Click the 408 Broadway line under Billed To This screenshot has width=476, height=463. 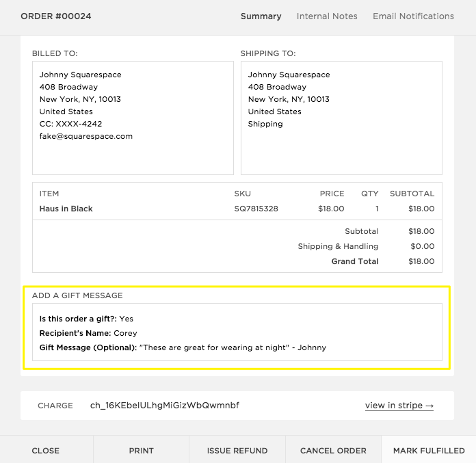tap(68, 87)
